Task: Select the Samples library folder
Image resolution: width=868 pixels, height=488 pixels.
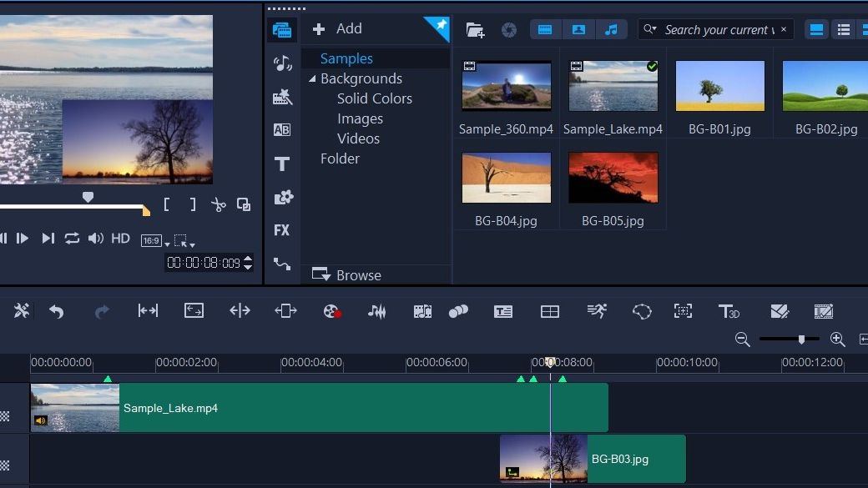Action: [x=346, y=58]
